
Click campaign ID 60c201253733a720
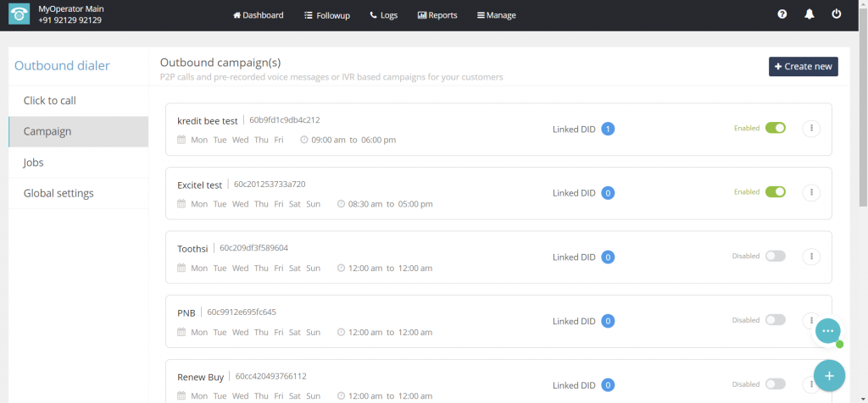coord(270,184)
